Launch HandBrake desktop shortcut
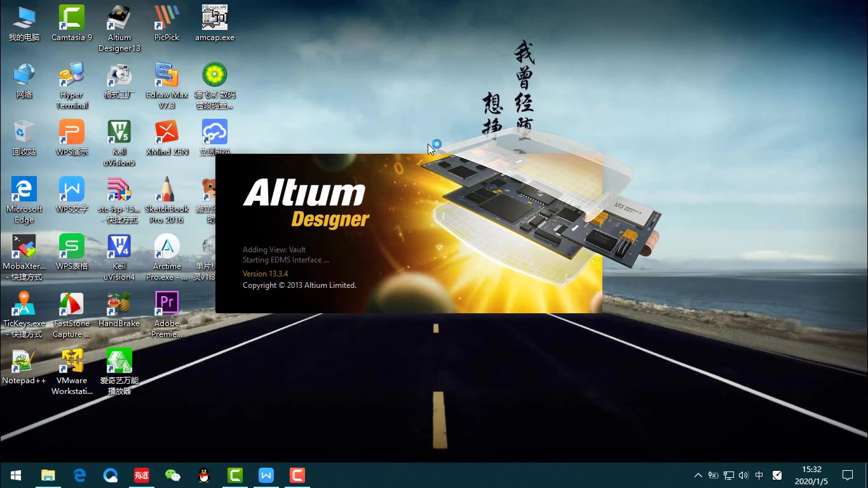 coord(119,309)
